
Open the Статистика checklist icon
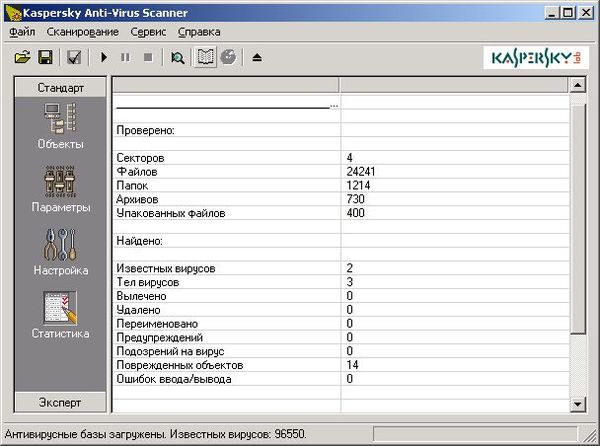(60, 308)
